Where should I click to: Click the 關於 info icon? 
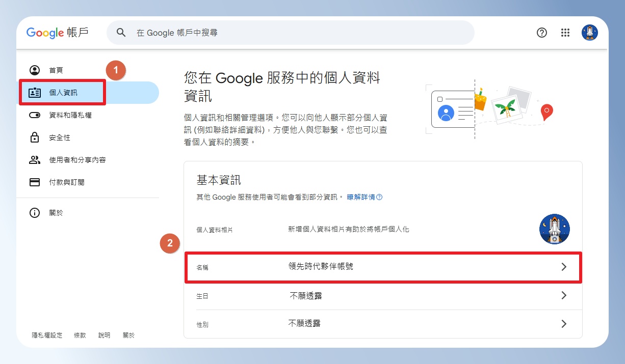click(x=35, y=213)
